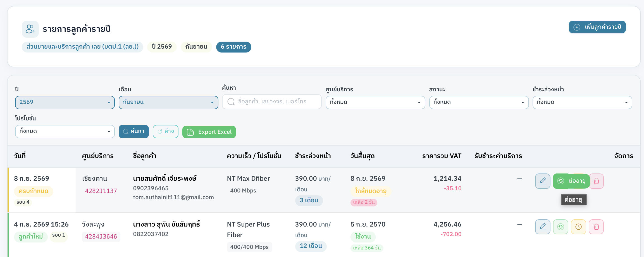Click circuit number 4284J3646
The height and width of the screenshot is (257, 644).
point(101,237)
